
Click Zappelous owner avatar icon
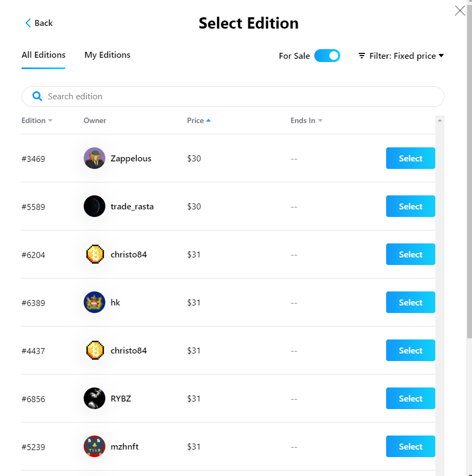click(95, 158)
